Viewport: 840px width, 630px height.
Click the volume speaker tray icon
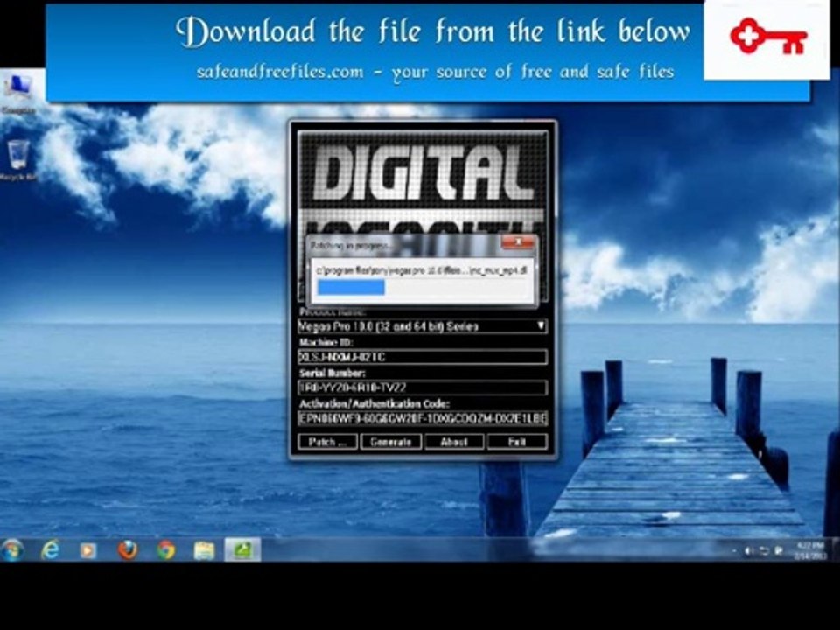(749, 550)
